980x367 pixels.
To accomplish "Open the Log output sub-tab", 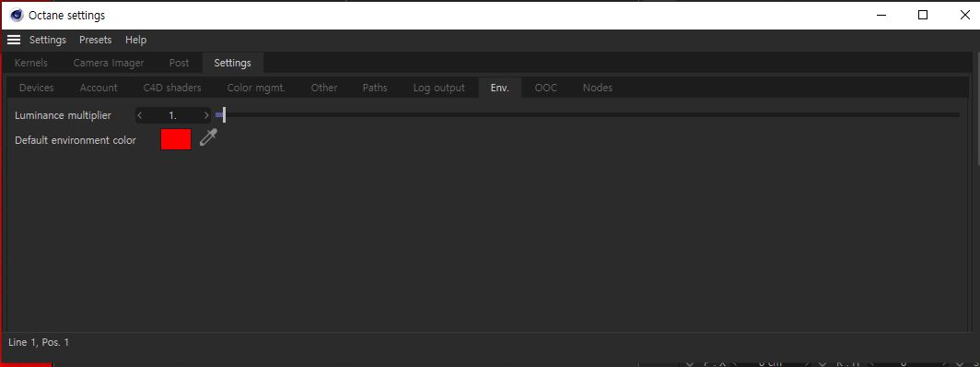I will [x=438, y=88].
